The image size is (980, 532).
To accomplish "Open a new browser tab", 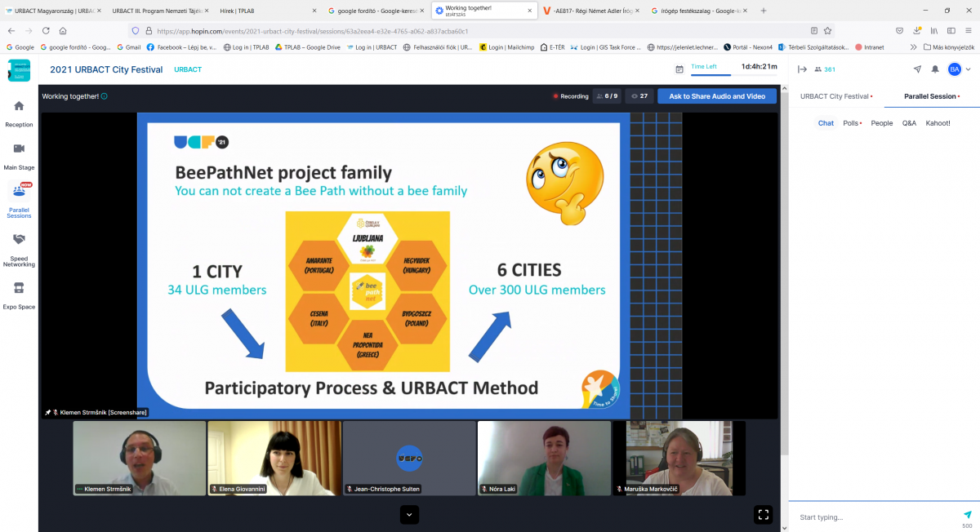I will click(x=764, y=11).
